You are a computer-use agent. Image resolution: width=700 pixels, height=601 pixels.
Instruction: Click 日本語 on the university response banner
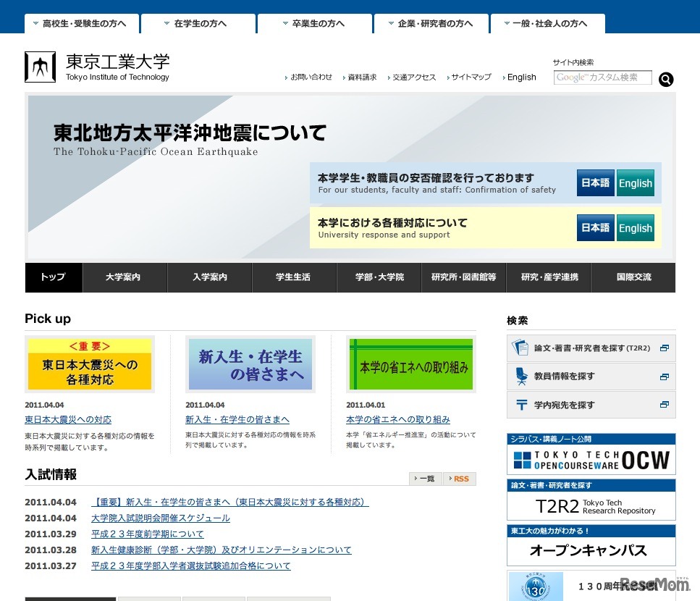(x=594, y=227)
